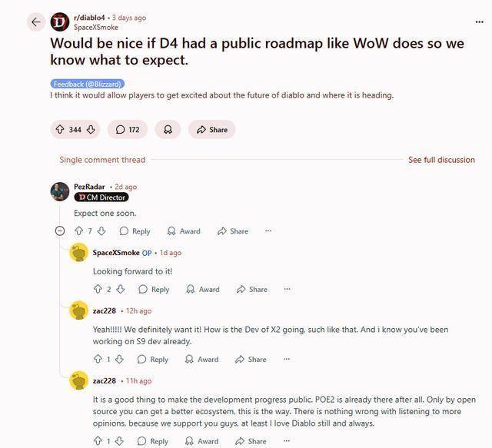Open the r/diablo4 subreddit avatar icon
The image size is (492, 448).
click(x=60, y=22)
